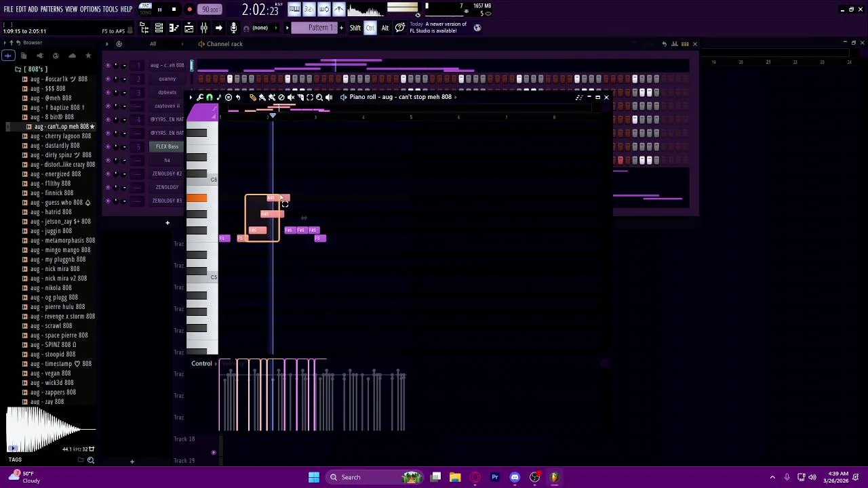This screenshot has height=488, width=868.
Task: Select the ZENOLOGY #2 channel button
Action: 167,174
